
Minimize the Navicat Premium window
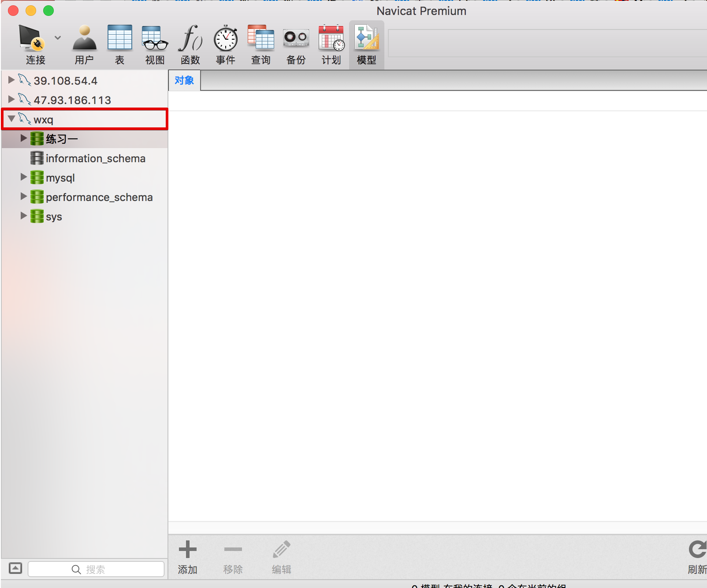pos(31,11)
